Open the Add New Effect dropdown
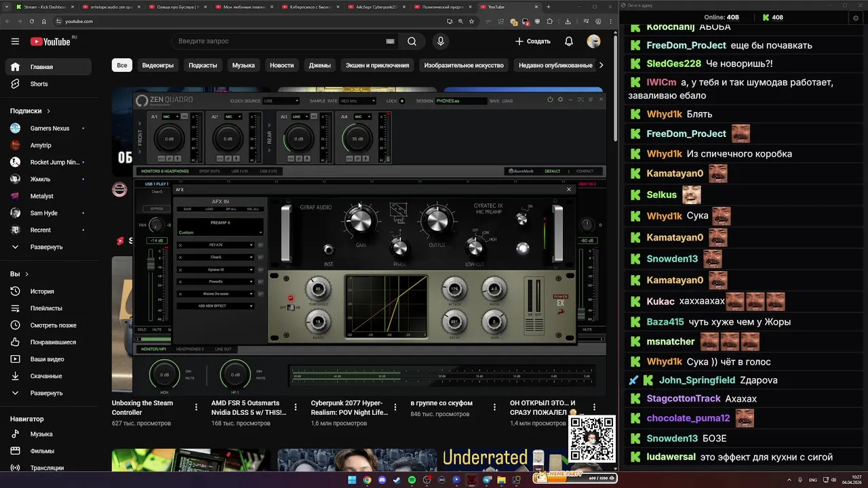 tap(215, 306)
